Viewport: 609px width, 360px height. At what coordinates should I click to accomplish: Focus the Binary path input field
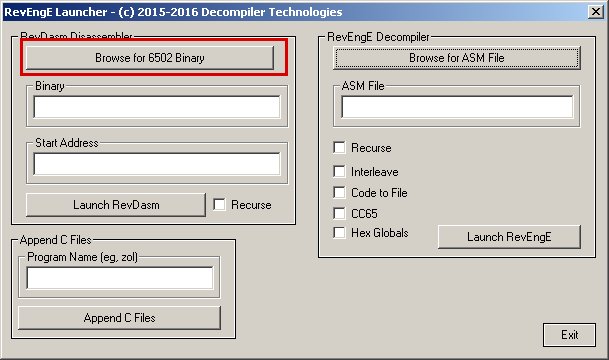click(157, 107)
